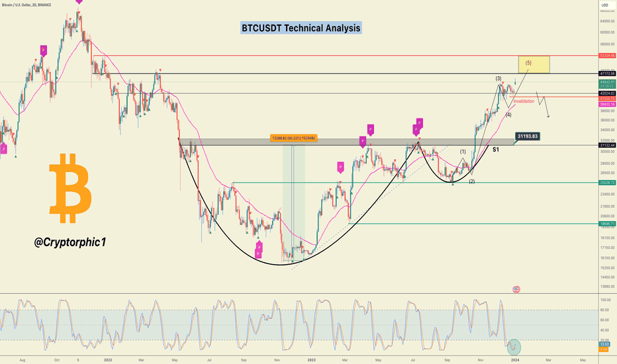Click 28000.00 on the price scale
Screen dimensions: 617x364
(x=607, y=163)
